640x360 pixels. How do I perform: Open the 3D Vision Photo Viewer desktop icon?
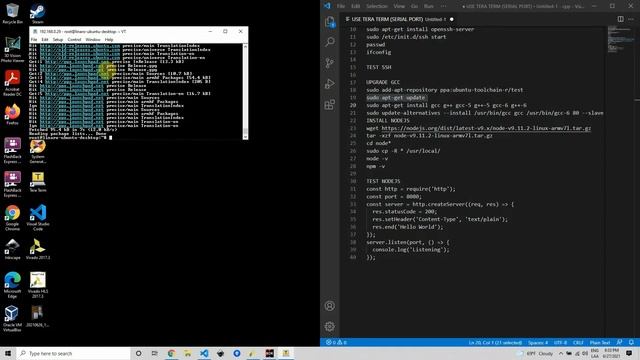(x=12, y=49)
